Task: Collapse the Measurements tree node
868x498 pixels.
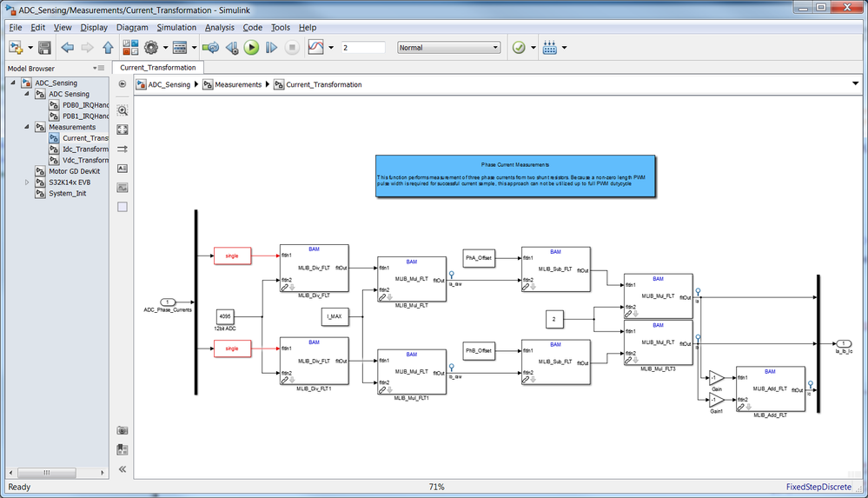Action: 27,127
